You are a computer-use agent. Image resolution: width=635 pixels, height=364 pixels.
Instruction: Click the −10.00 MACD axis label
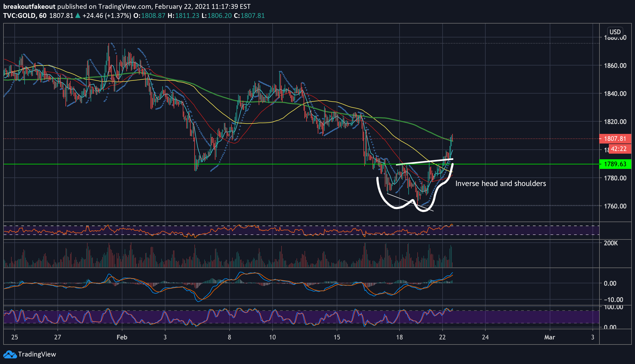pos(613,300)
